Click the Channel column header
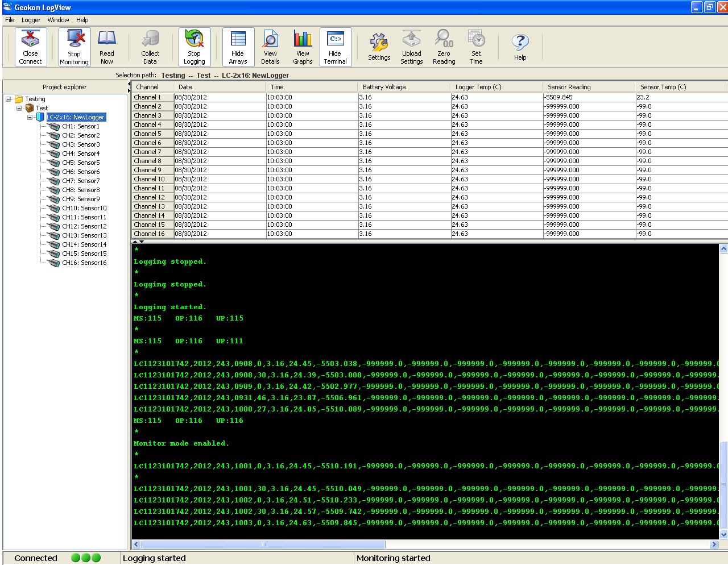Image resolution: width=728 pixels, height=565 pixels. [152, 87]
